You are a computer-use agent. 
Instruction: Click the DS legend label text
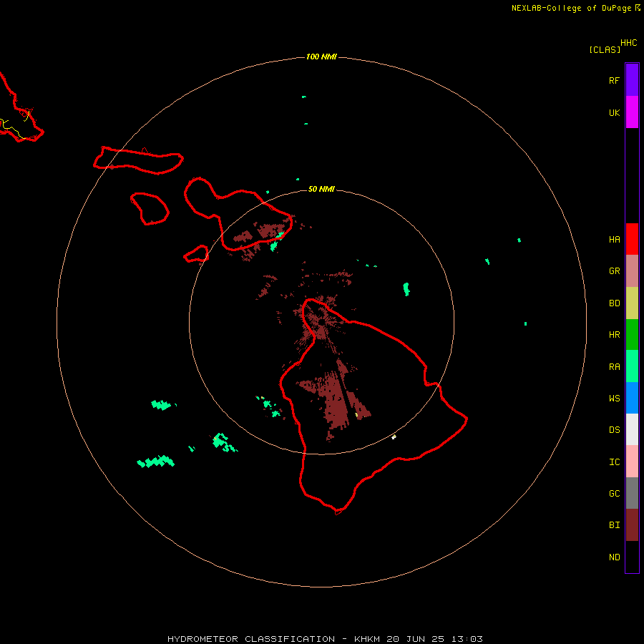[614, 430]
